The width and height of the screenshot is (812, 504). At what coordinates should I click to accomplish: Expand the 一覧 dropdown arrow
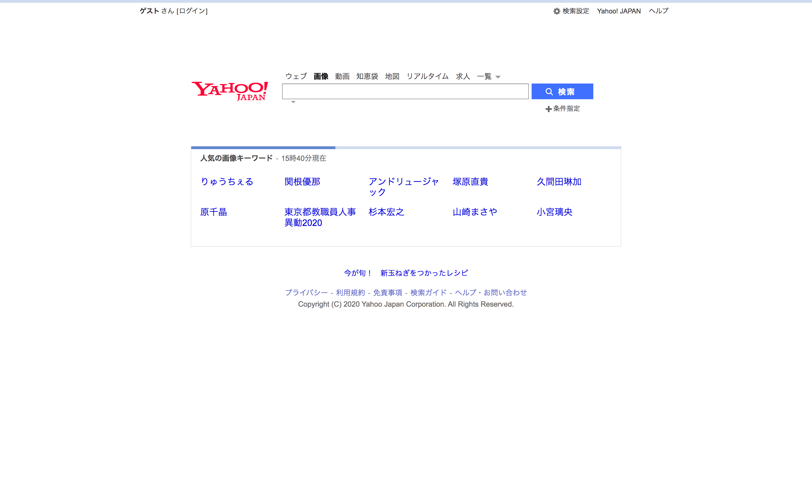[498, 77]
